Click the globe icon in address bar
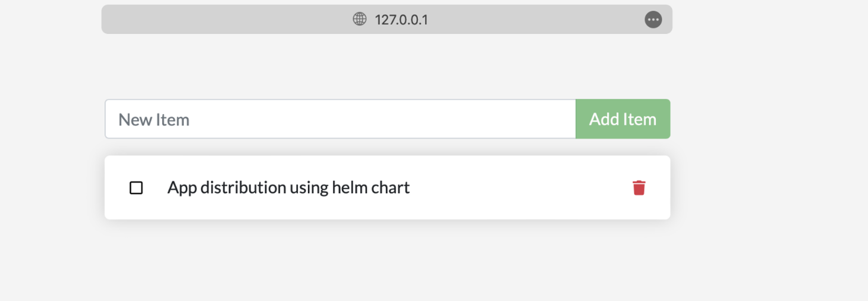The width and height of the screenshot is (868, 301). coord(360,19)
